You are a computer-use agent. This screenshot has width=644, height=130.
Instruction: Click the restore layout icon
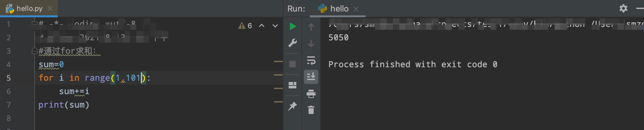tap(292, 85)
